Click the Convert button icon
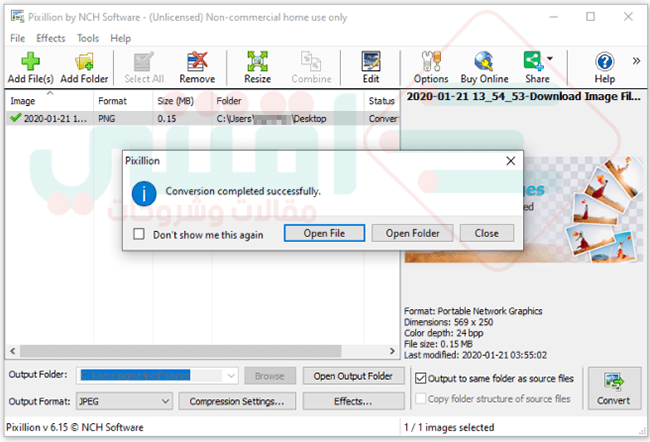This screenshot has height=442, width=650. coord(614,381)
